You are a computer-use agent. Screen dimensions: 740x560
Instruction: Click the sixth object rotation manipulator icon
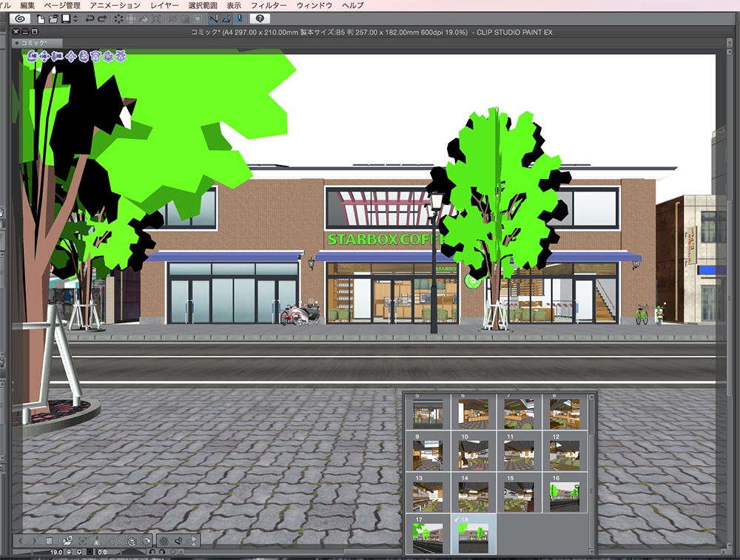[95, 56]
